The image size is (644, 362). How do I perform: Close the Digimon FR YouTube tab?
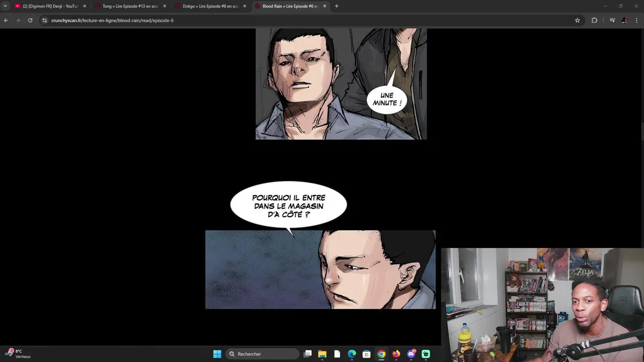coord(85,6)
